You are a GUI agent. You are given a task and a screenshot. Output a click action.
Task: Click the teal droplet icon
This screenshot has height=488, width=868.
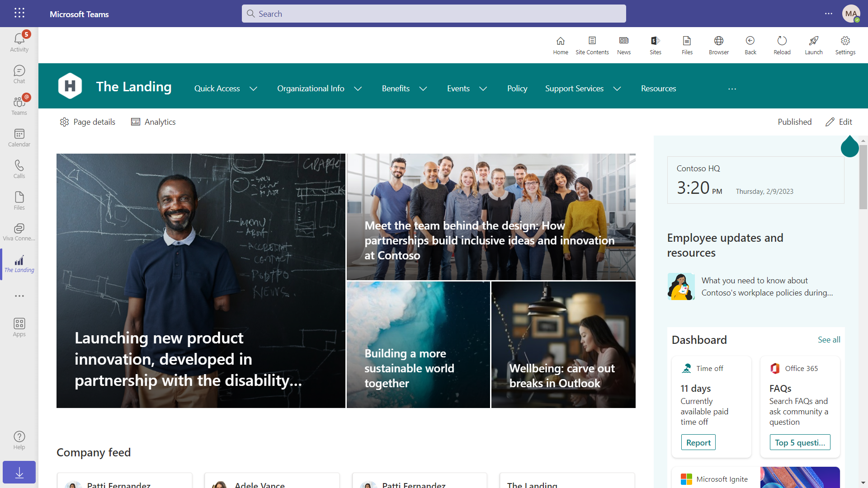click(849, 146)
